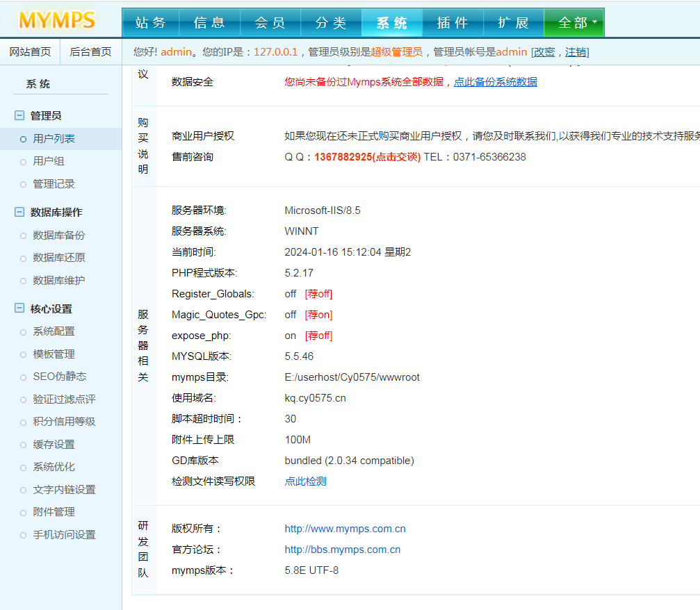Screen dimensions: 700x610
Task: Go to 网站首页
Action: coord(30,52)
